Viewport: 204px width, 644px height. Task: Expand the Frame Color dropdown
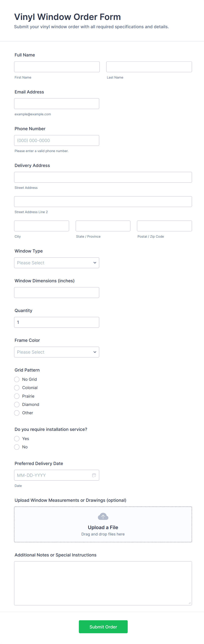coord(57,352)
